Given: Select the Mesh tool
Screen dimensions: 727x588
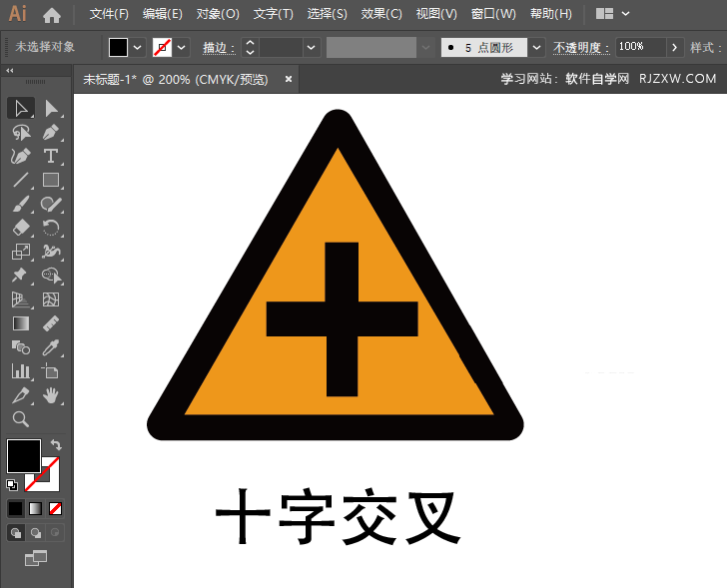Looking at the screenshot, I should pos(51,299).
